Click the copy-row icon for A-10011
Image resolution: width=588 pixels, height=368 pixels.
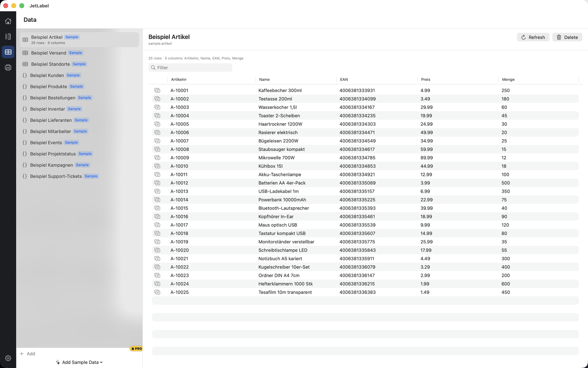tap(157, 174)
